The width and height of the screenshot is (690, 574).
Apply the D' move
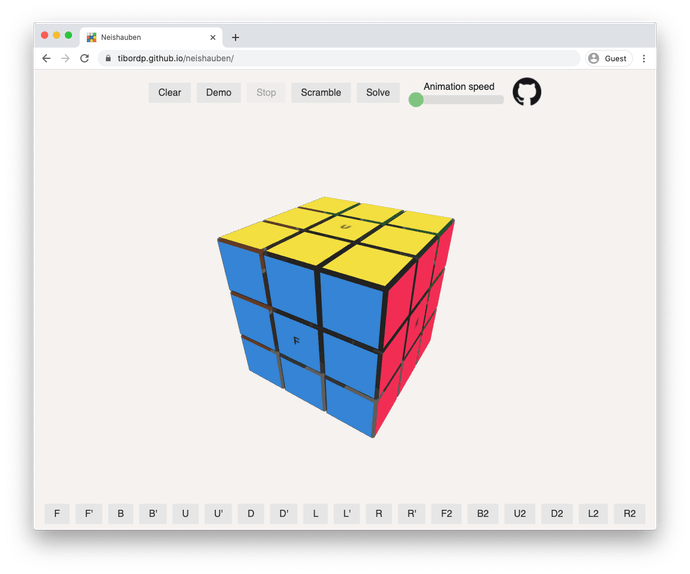coord(284,514)
